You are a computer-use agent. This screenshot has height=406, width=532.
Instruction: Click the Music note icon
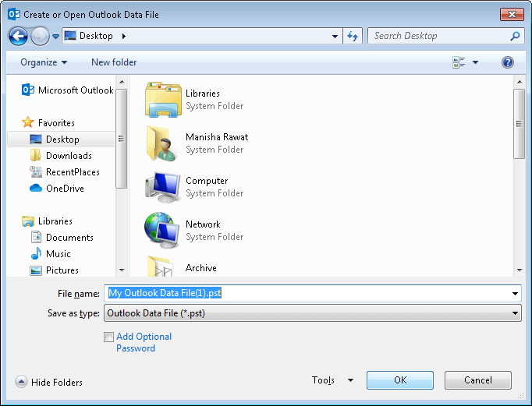(36, 253)
